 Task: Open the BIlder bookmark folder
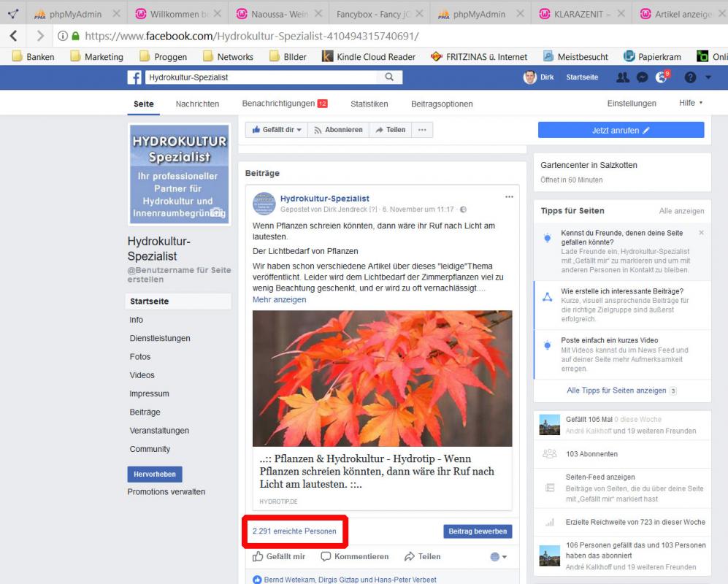(288, 57)
